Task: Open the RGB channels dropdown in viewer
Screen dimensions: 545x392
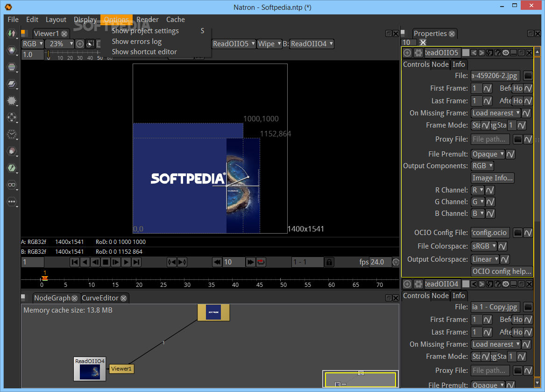Action: (x=33, y=44)
